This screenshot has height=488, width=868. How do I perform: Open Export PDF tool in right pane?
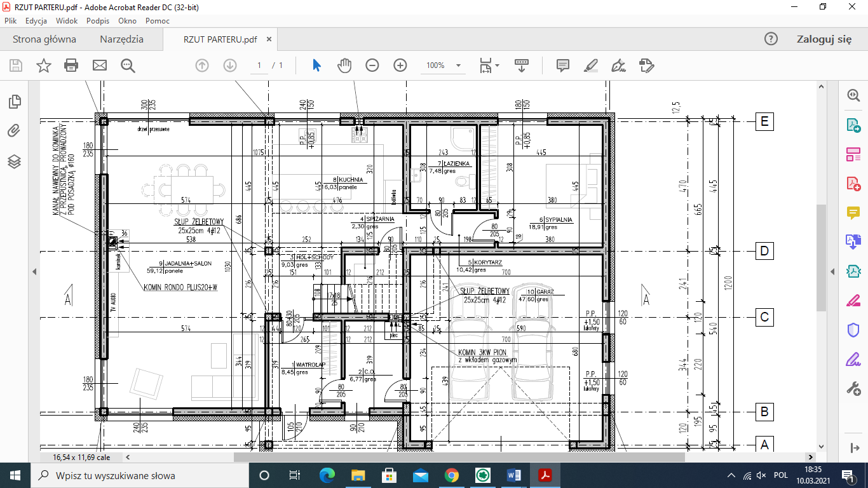click(853, 125)
